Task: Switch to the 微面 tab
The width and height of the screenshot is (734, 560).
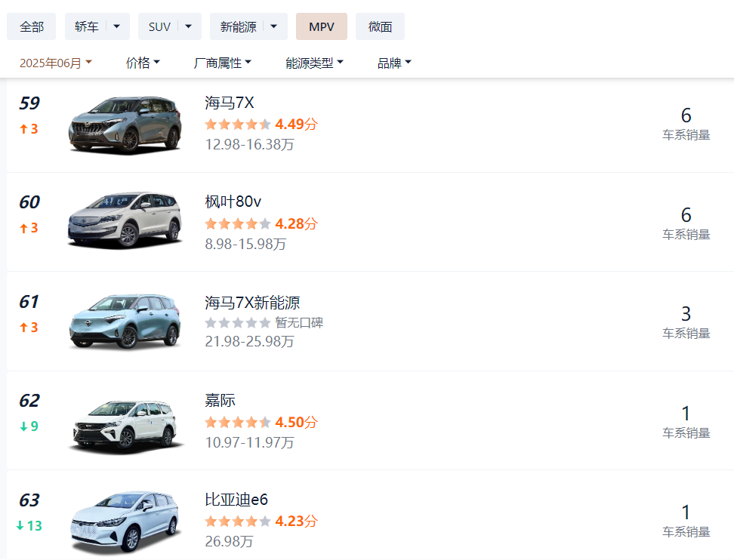Action: [380, 26]
